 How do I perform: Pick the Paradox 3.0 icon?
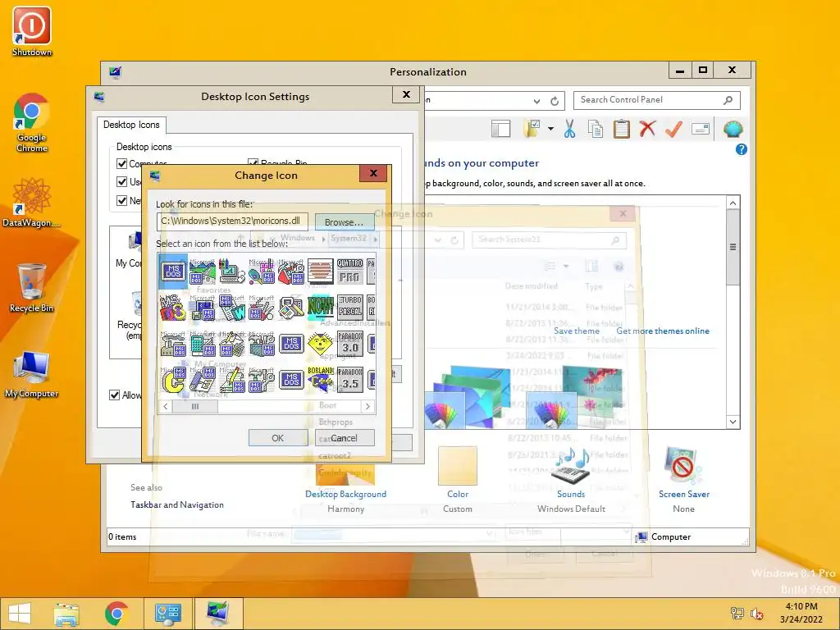coord(349,344)
